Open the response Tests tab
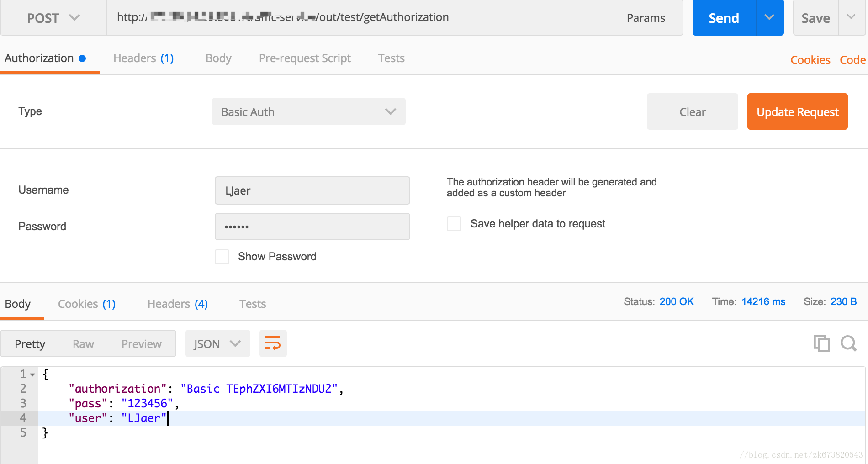The image size is (868, 464). tap(253, 304)
